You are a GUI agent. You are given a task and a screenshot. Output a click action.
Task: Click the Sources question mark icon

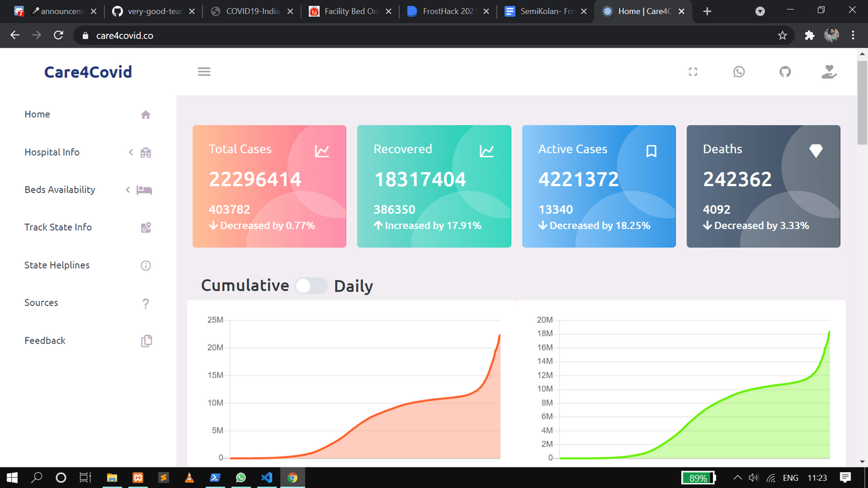coord(146,304)
